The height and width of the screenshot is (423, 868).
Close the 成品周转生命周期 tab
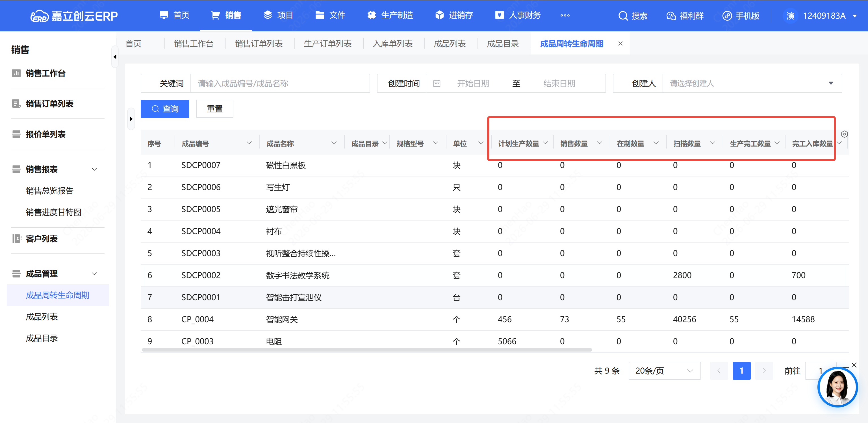(620, 43)
